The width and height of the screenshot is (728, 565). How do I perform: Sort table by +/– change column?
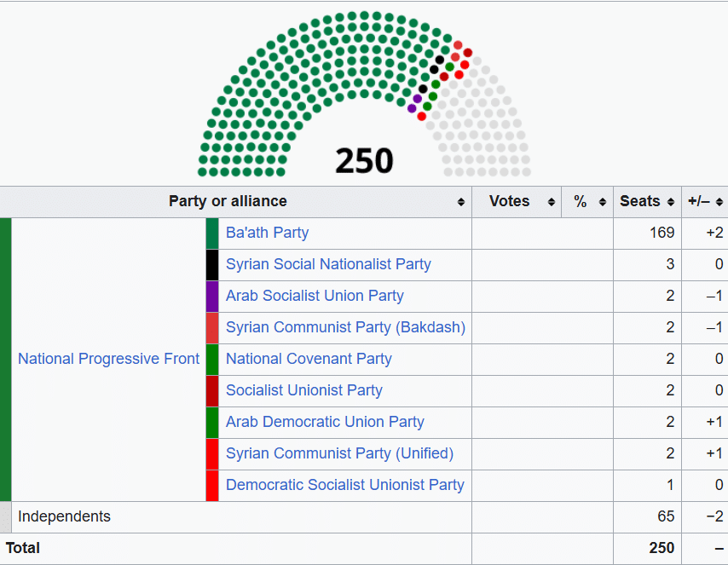(x=719, y=202)
